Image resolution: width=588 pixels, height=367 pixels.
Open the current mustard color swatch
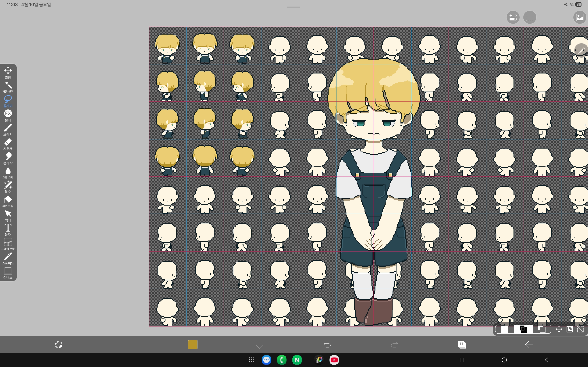[x=192, y=344]
